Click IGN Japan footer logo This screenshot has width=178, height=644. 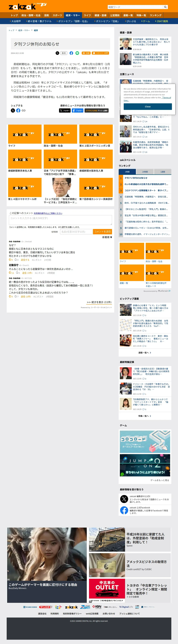[97, 607]
